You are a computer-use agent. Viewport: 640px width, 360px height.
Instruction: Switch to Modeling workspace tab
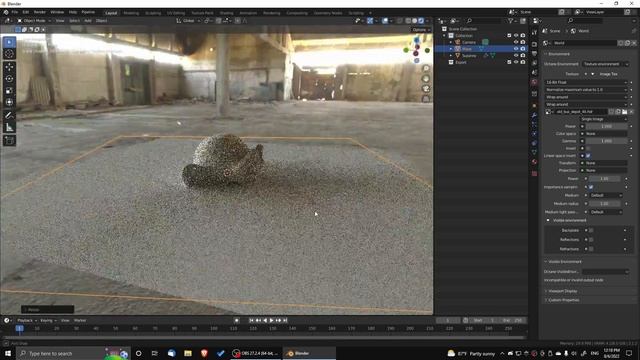(131, 13)
